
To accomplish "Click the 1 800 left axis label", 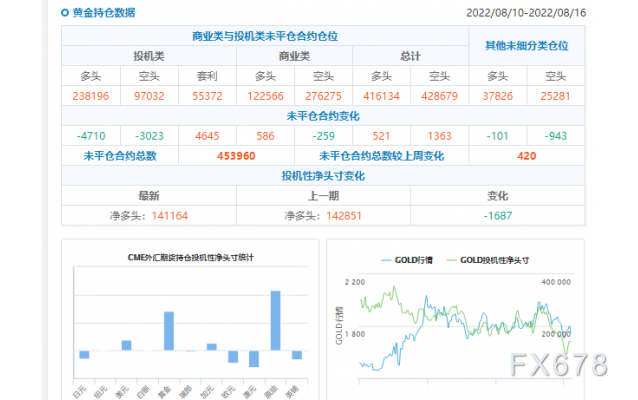I will 355,334.
